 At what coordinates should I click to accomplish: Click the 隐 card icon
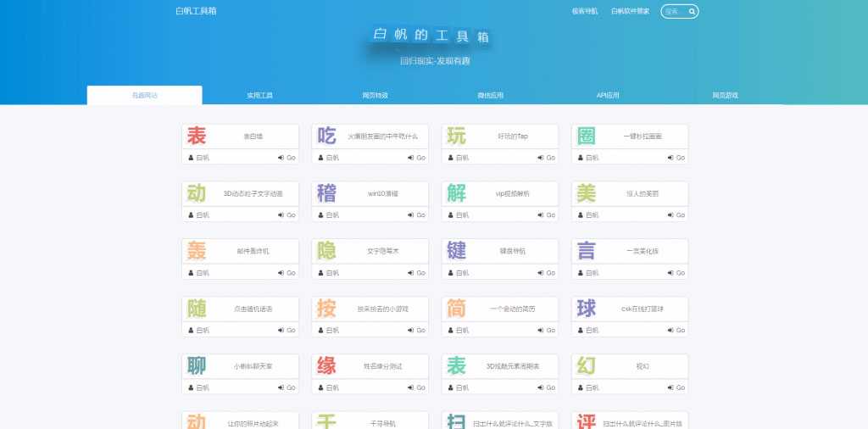point(326,251)
